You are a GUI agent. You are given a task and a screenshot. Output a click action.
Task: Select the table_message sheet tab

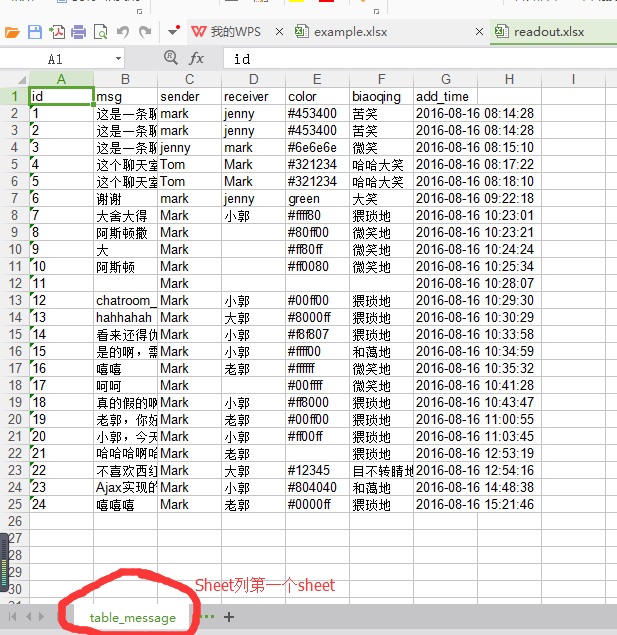pyautogui.click(x=132, y=618)
